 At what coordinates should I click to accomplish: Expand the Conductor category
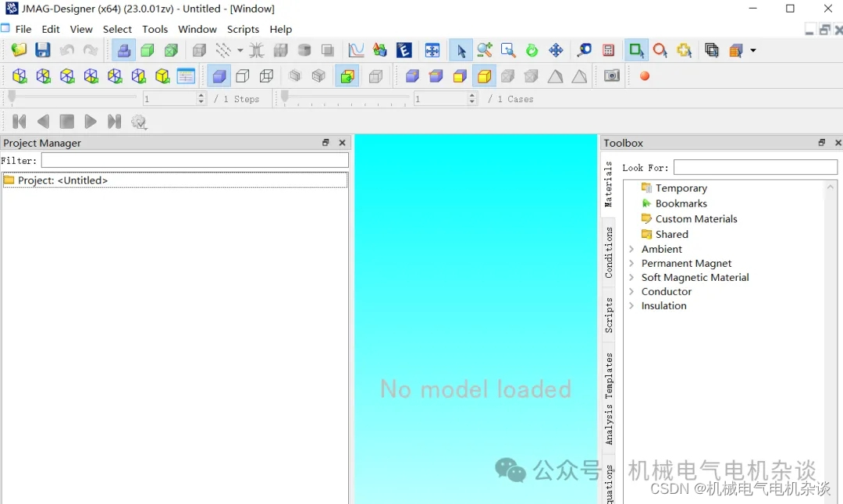click(x=631, y=291)
